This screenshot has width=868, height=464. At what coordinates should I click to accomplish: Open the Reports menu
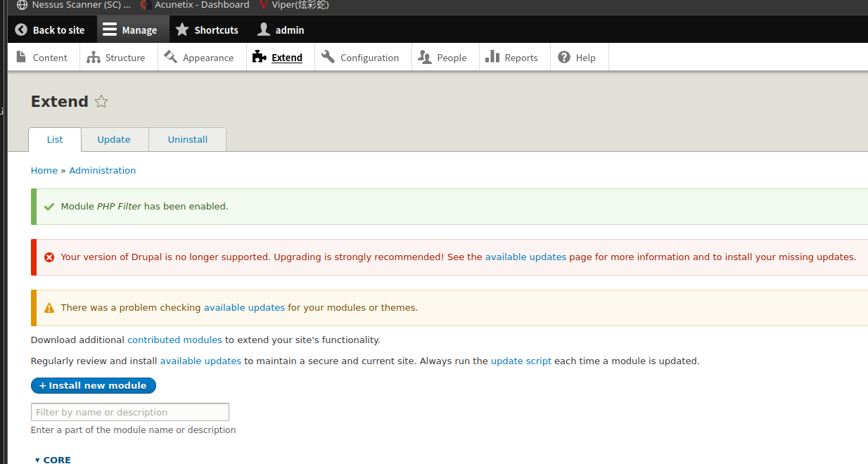pos(521,58)
